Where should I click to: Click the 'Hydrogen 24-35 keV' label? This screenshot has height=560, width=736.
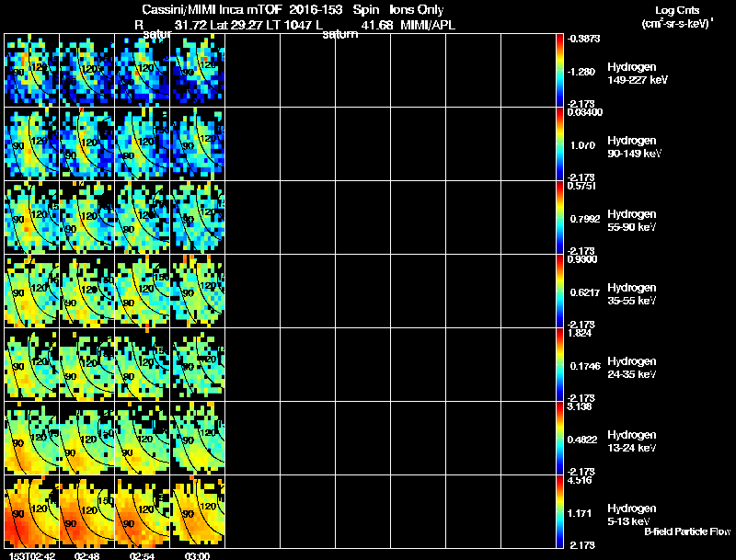pyautogui.click(x=632, y=368)
